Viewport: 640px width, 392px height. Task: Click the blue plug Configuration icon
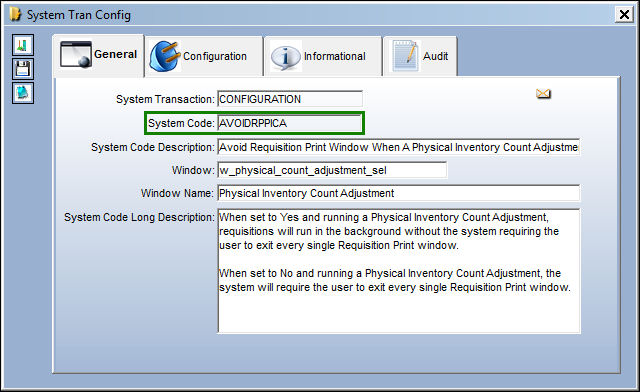coord(164,56)
